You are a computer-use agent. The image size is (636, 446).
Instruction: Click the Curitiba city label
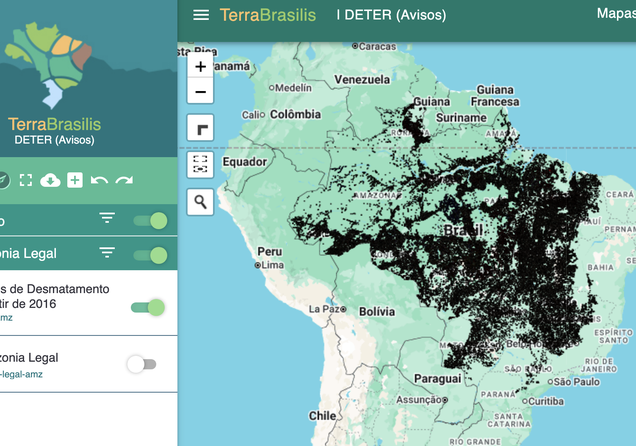click(x=546, y=401)
